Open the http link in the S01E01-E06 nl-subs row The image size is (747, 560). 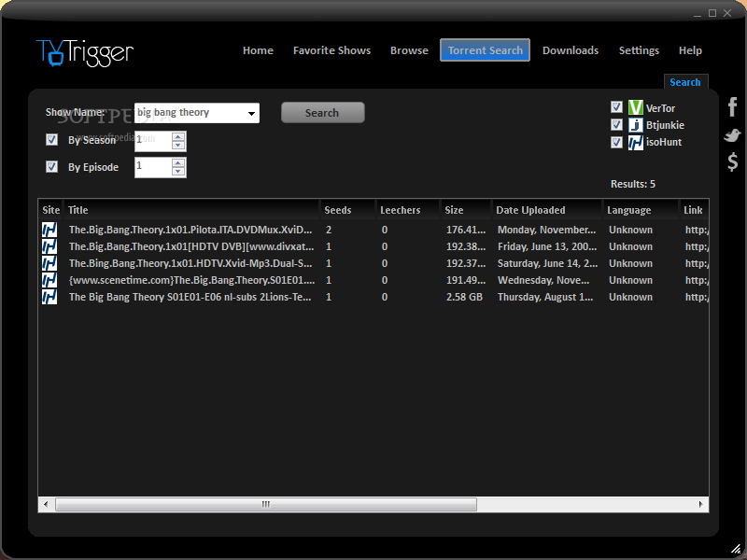click(697, 297)
